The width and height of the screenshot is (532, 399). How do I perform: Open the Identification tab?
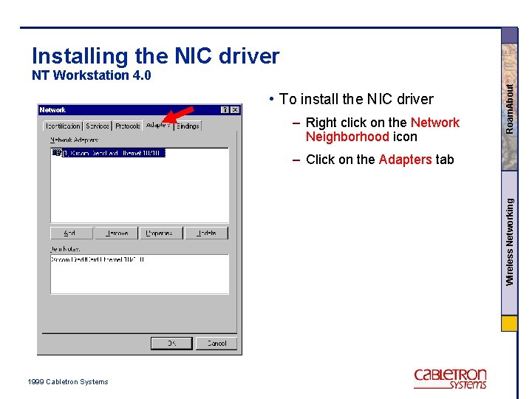[x=63, y=126]
